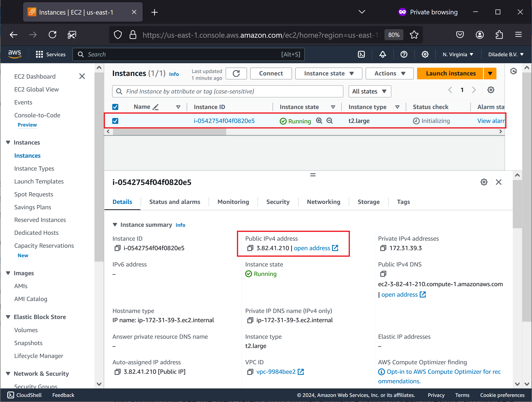
Task: Open the Launch instances split arrow
Action: tap(490, 73)
